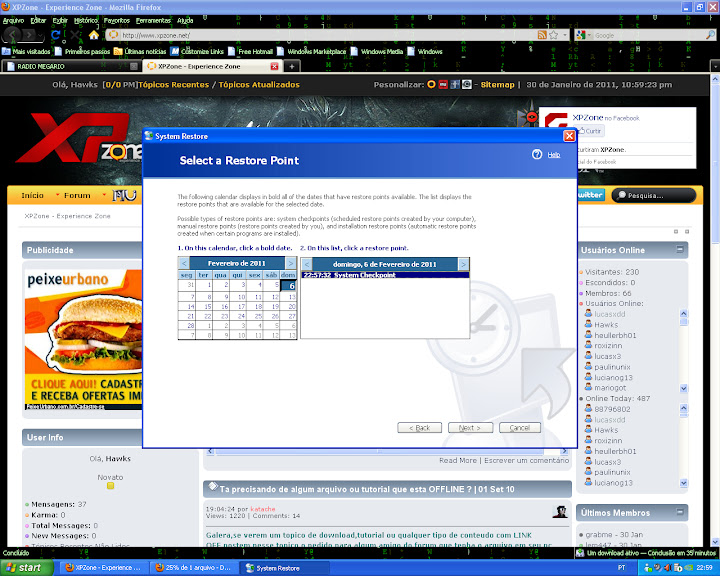720x576 pixels.
Task: Click the PT language indicator in tray
Action: coord(621,568)
